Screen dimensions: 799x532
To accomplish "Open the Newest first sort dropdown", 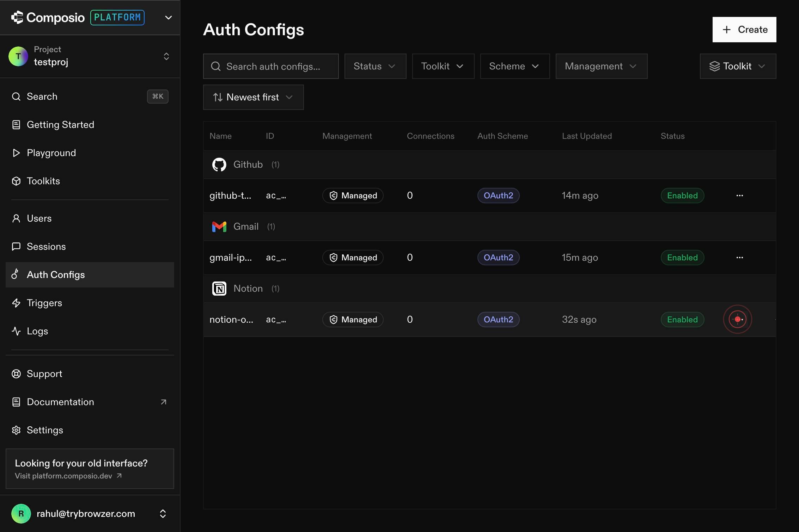I will click(253, 97).
